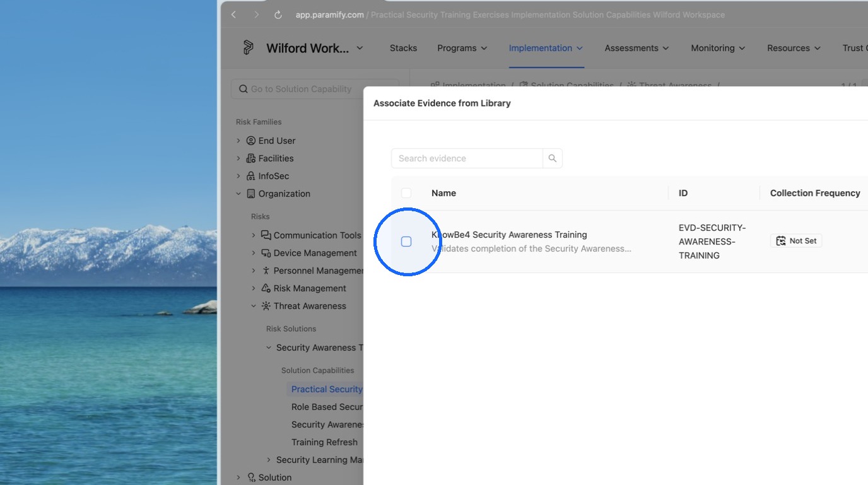Open the Assessments menu
The height and width of the screenshot is (485, 868).
click(x=637, y=48)
